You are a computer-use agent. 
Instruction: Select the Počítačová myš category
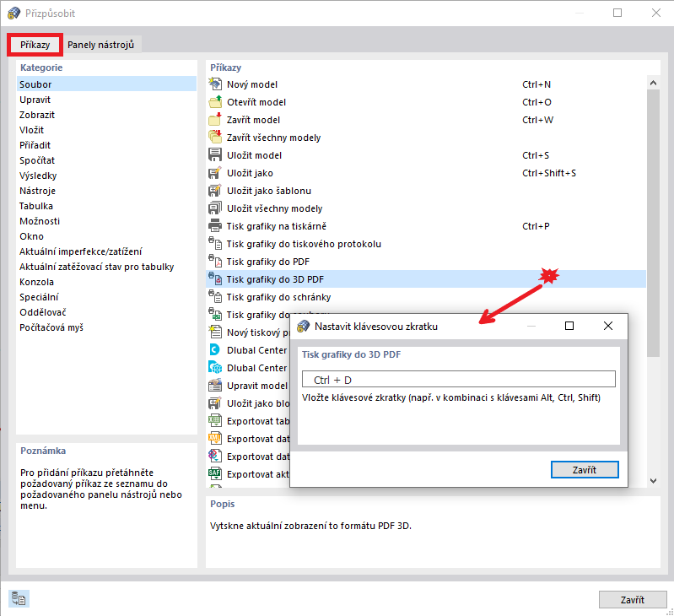(106, 327)
